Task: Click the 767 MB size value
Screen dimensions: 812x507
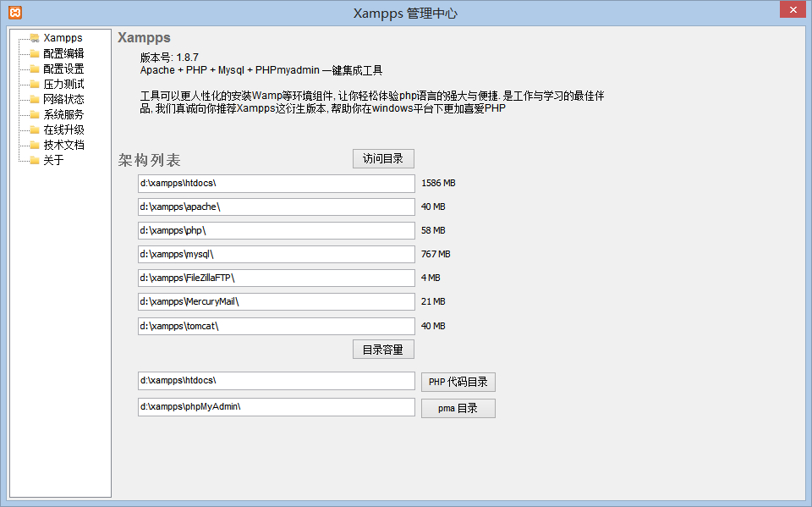Action: [x=436, y=254]
